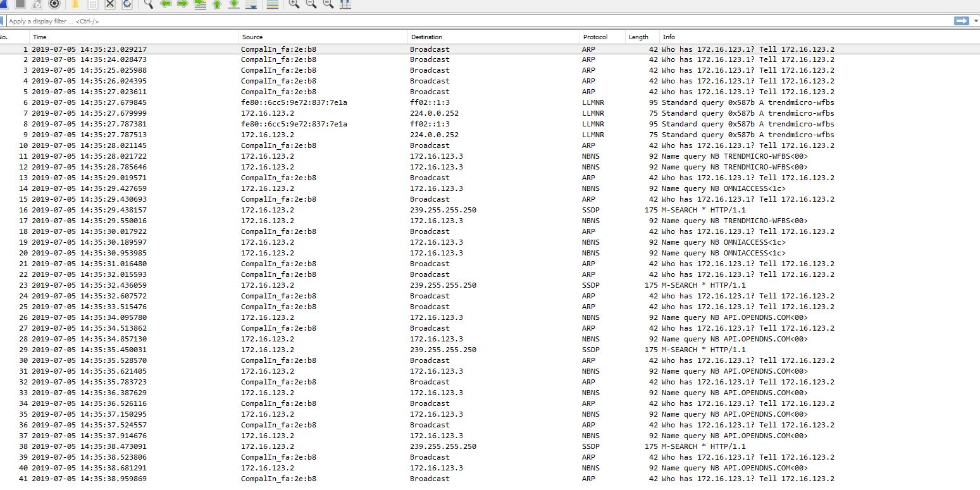Click LLMNR protocol cell in packet 9

pyautogui.click(x=593, y=135)
